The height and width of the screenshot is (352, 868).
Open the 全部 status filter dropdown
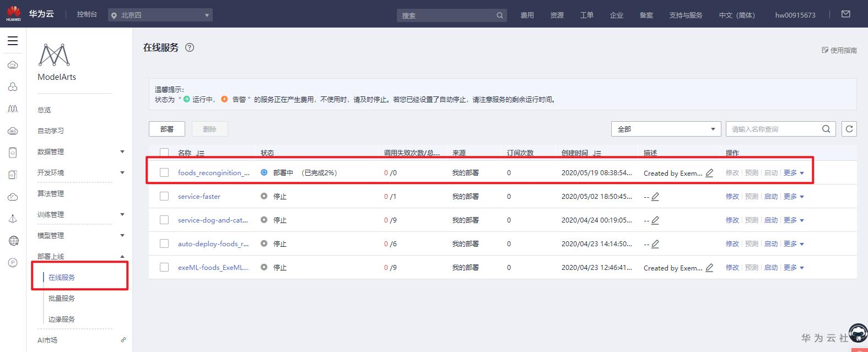click(666, 129)
